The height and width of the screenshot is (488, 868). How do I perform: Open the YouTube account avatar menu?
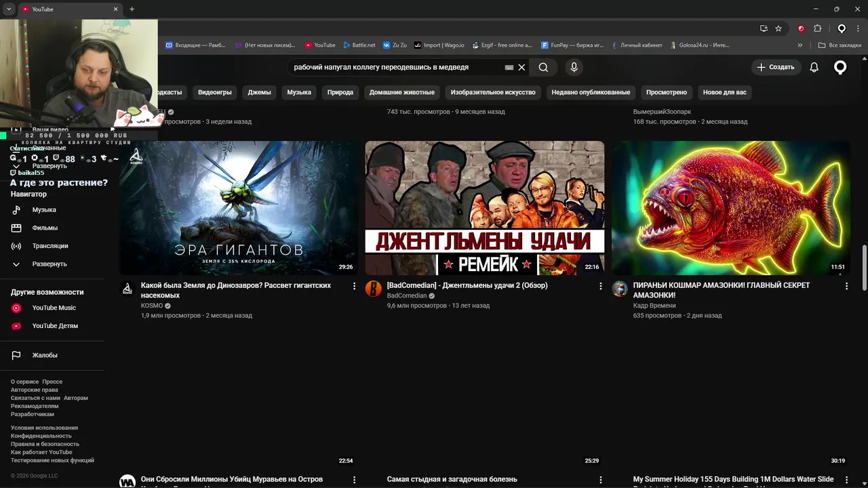tap(840, 67)
